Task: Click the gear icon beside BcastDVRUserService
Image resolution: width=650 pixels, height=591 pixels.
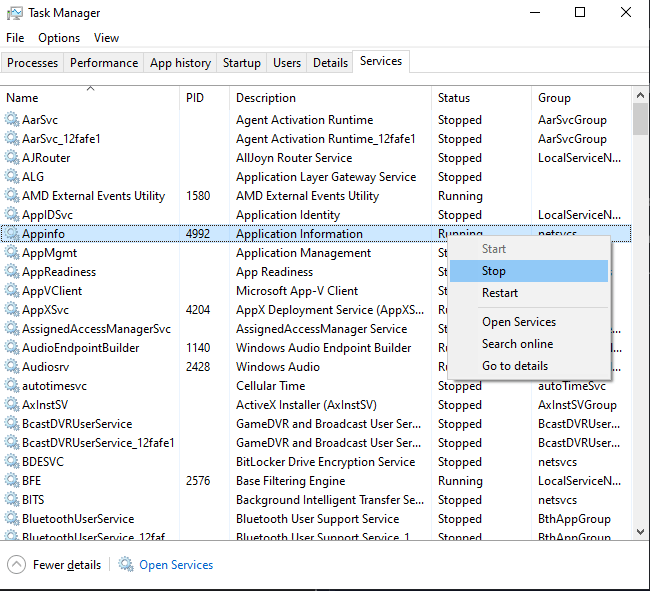Action: coord(12,424)
